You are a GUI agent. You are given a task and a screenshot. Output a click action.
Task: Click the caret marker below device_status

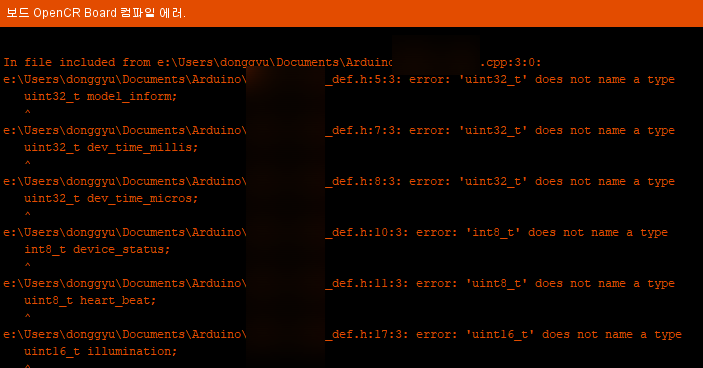pyautogui.click(x=28, y=265)
